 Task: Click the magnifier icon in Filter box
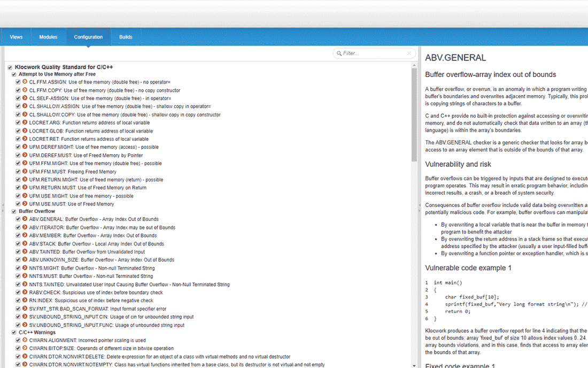click(x=338, y=53)
